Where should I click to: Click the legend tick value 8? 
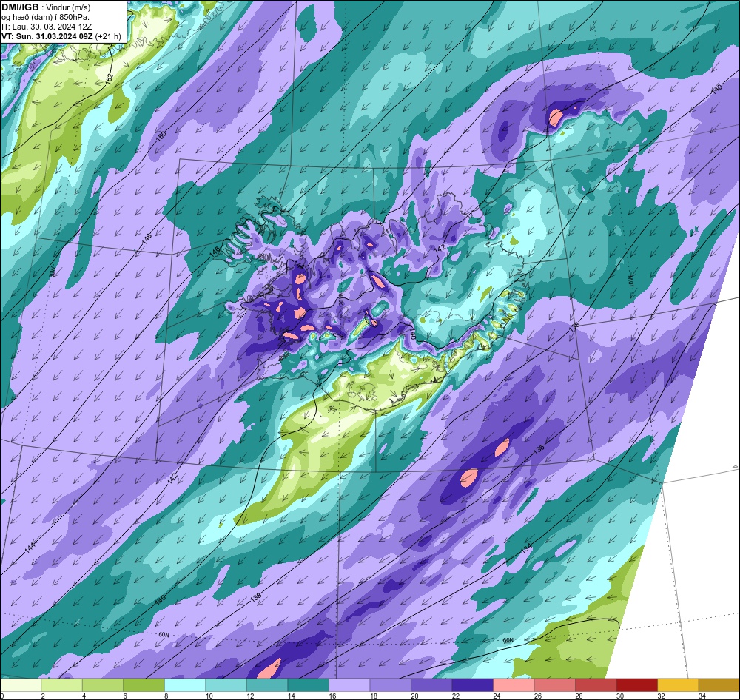[x=166, y=696]
